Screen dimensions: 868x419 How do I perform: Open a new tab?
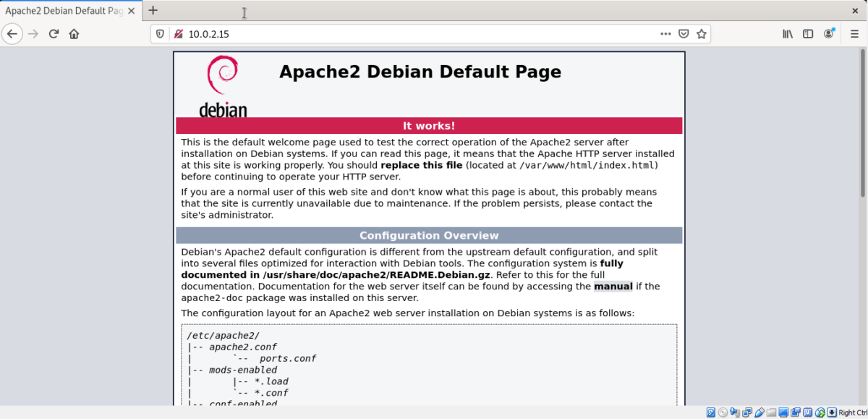click(x=153, y=11)
